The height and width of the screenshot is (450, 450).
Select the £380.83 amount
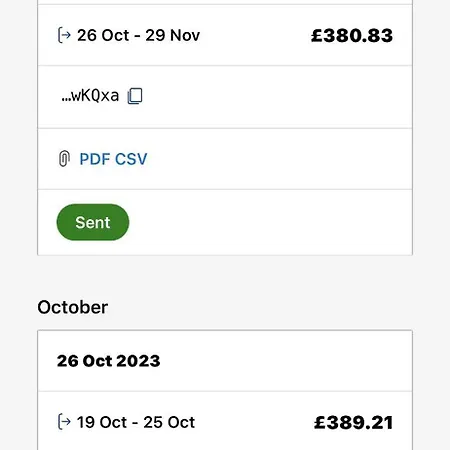pyautogui.click(x=352, y=35)
